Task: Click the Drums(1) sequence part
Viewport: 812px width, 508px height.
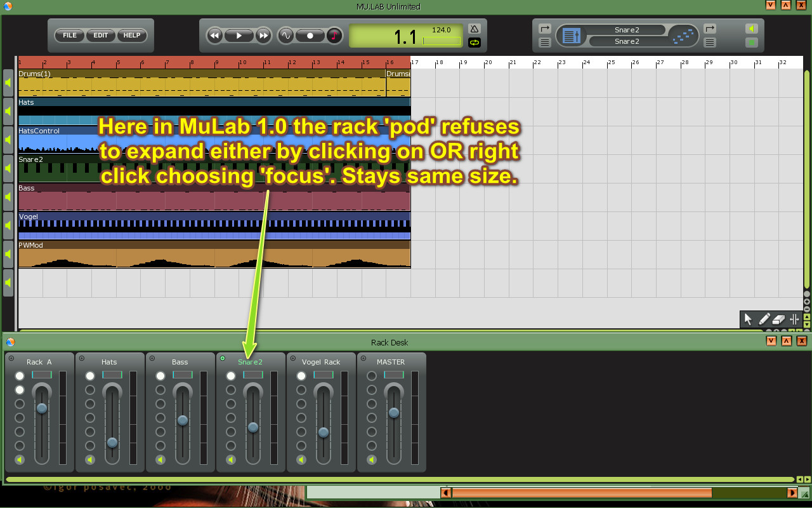Action: coord(202,83)
